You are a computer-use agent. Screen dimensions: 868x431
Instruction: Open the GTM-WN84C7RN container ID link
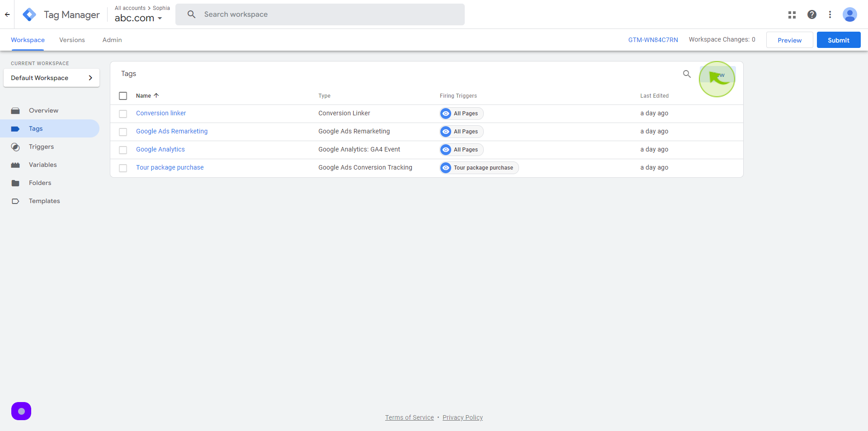pyautogui.click(x=653, y=40)
